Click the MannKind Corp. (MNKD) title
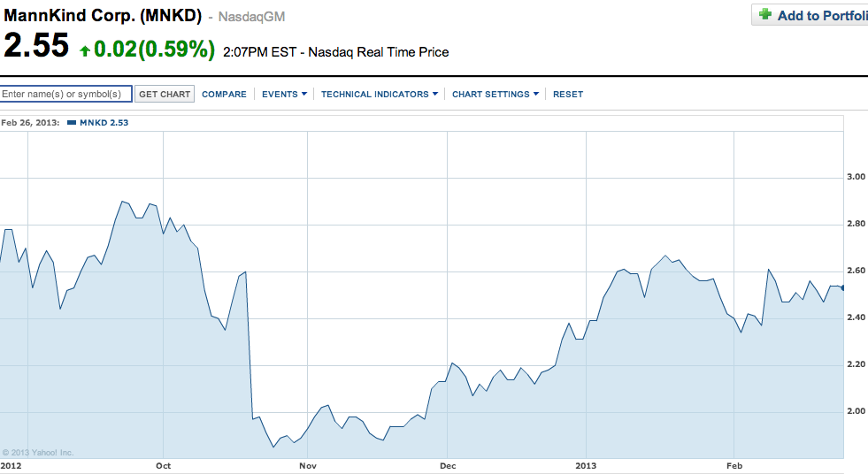Image resolution: width=868 pixels, height=474 pixels. point(103,15)
